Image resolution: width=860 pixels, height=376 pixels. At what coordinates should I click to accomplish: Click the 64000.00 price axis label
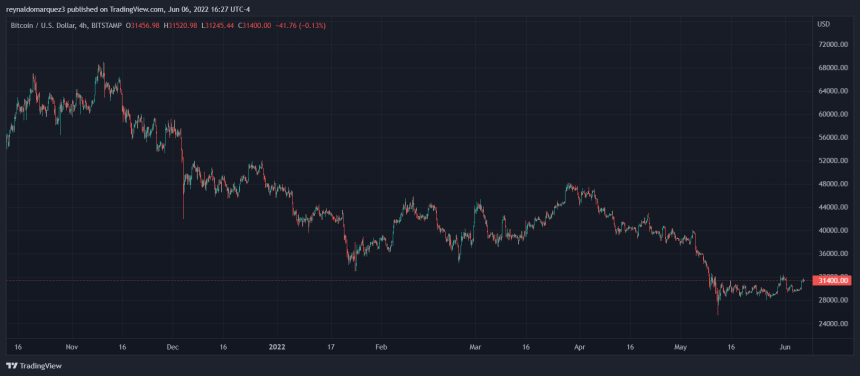834,91
